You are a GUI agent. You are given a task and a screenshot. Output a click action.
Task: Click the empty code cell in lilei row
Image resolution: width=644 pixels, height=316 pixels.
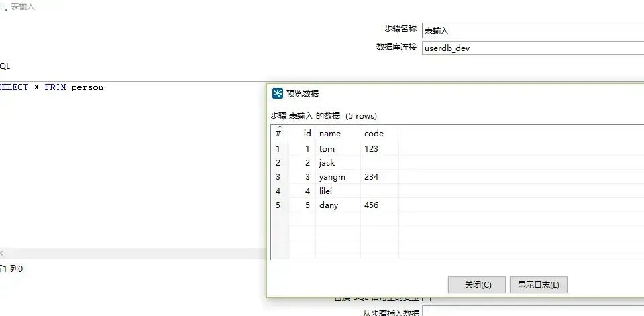(380, 191)
